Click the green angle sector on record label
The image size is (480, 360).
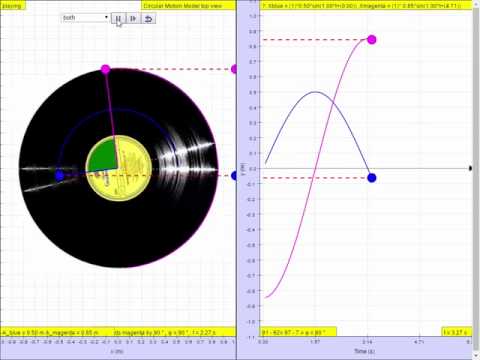click(x=103, y=156)
